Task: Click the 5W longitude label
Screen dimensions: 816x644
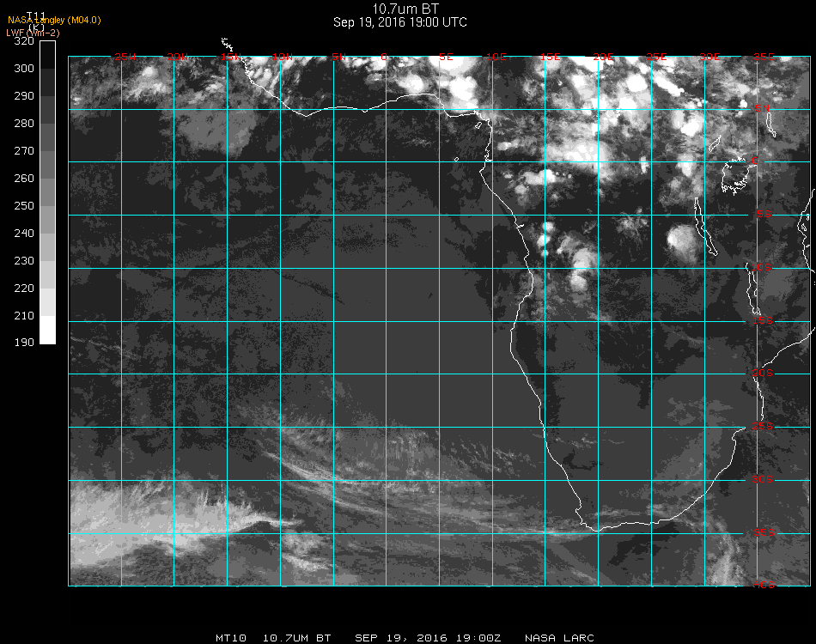Action: pyautogui.click(x=338, y=57)
